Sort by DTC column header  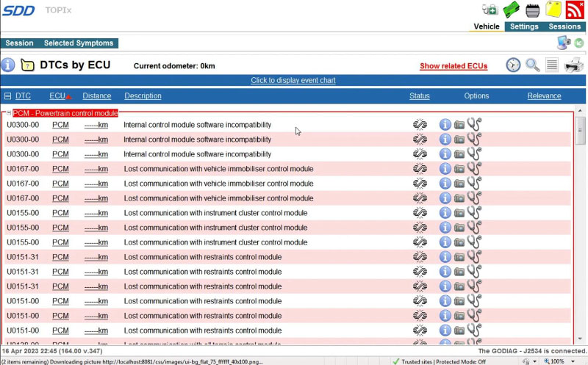[x=23, y=96]
